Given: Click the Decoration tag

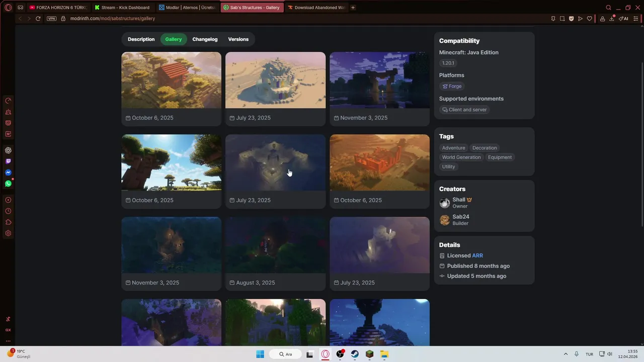Looking at the screenshot, I should pos(485,148).
